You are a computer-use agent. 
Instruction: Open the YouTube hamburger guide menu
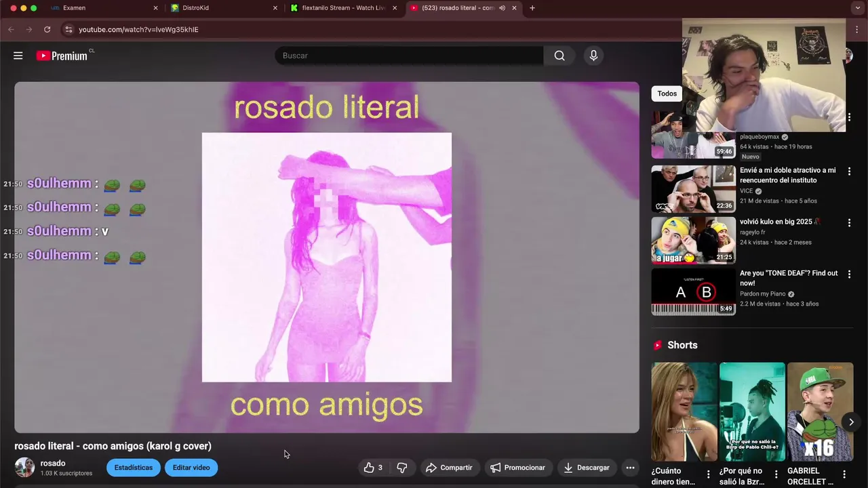point(18,56)
